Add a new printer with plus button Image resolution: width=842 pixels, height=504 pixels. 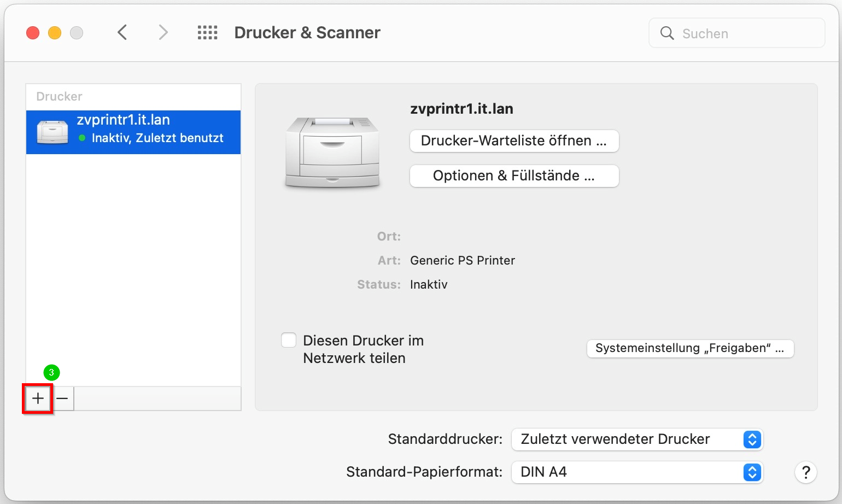38,398
